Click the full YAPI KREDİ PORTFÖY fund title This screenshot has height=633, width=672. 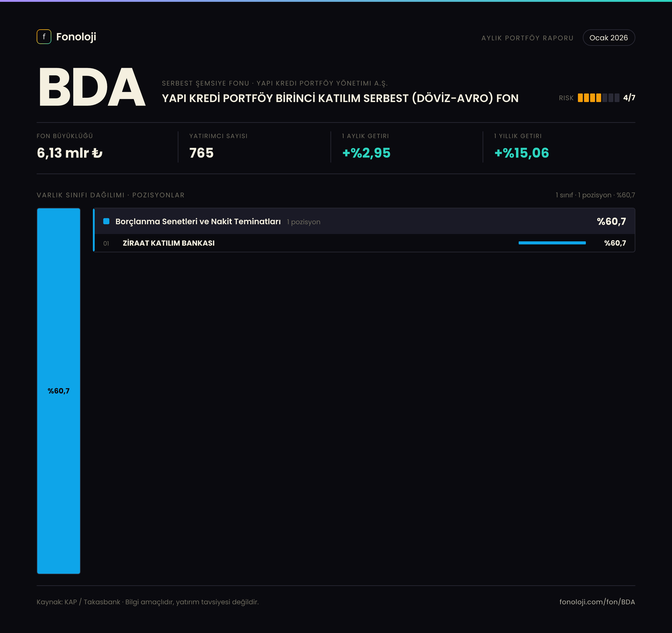click(x=340, y=98)
